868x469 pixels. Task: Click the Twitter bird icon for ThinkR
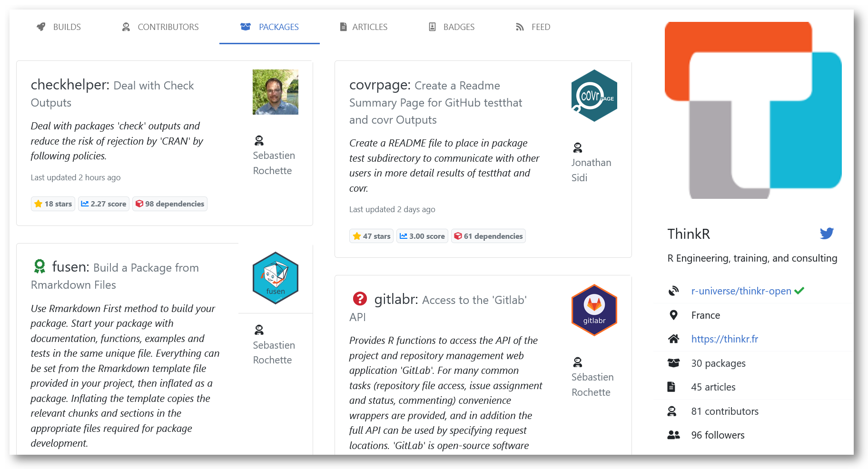pyautogui.click(x=827, y=234)
